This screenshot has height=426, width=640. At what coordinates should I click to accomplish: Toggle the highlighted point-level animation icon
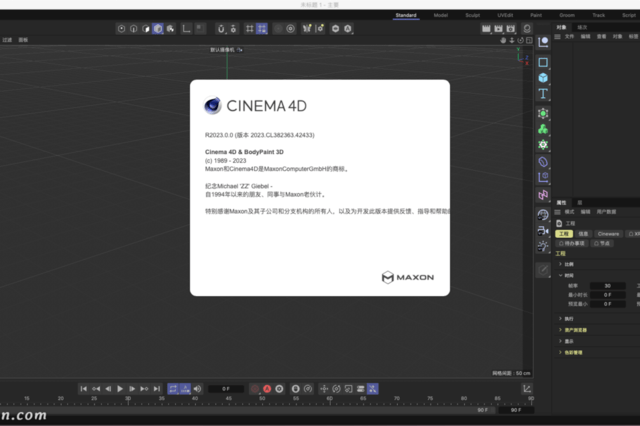(x=373, y=389)
